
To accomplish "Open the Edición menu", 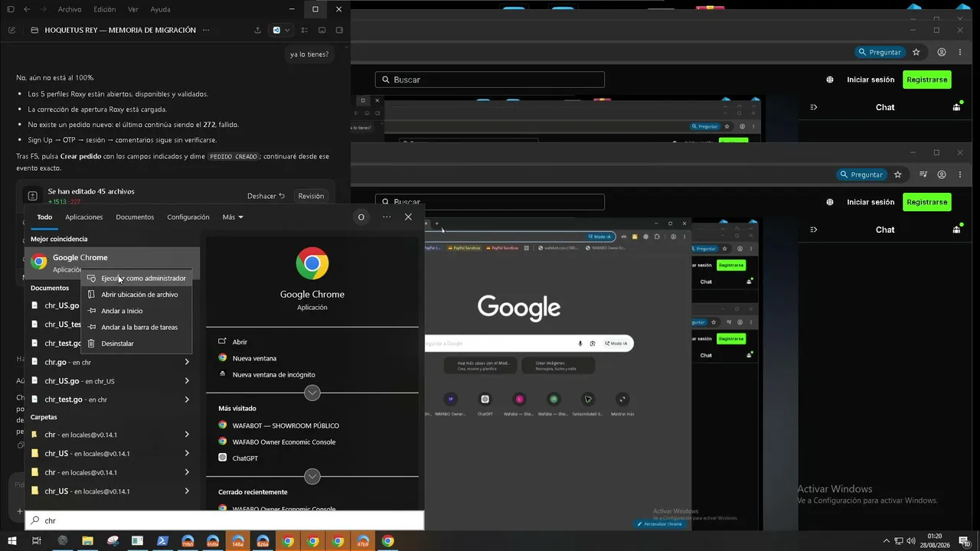I will (104, 9).
